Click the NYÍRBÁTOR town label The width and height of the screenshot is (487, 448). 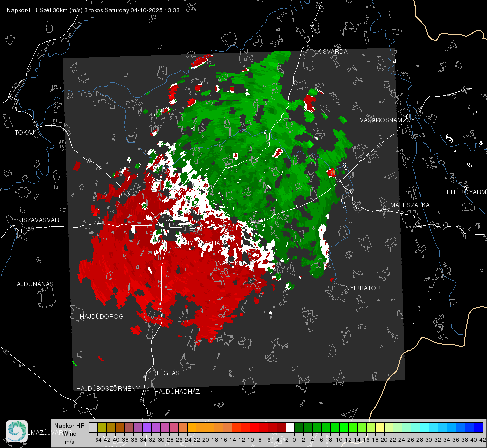[363, 288]
